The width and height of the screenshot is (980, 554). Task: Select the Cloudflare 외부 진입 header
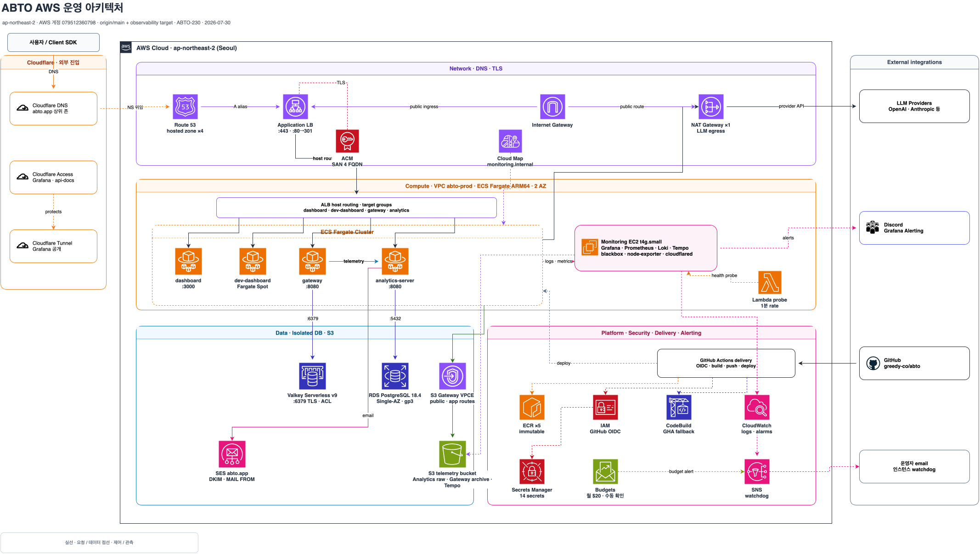[x=53, y=63]
